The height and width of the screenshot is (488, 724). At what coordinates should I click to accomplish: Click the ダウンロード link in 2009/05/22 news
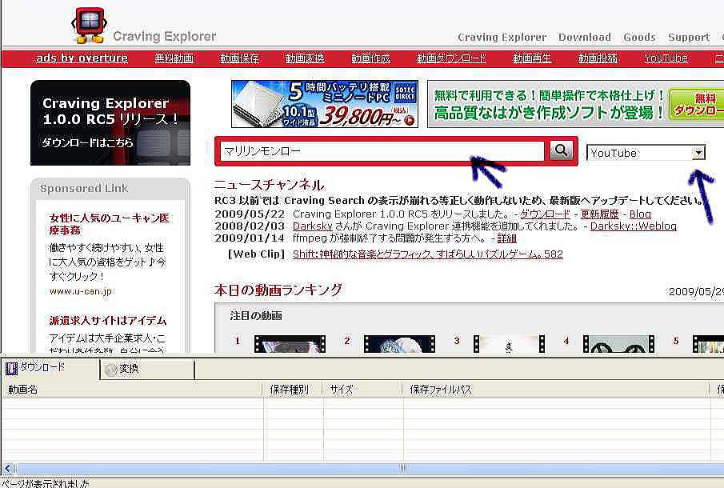pyautogui.click(x=545, y=214)
